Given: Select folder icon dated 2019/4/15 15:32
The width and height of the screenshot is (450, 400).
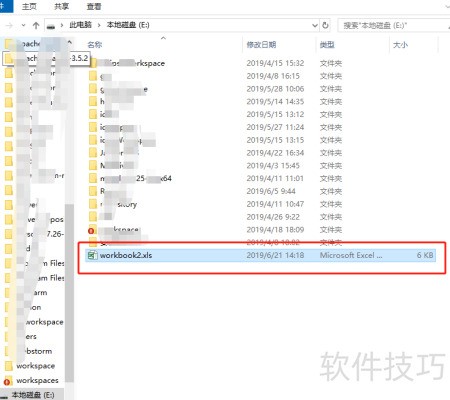Looking at the screenshot, I should click(93, 63).
